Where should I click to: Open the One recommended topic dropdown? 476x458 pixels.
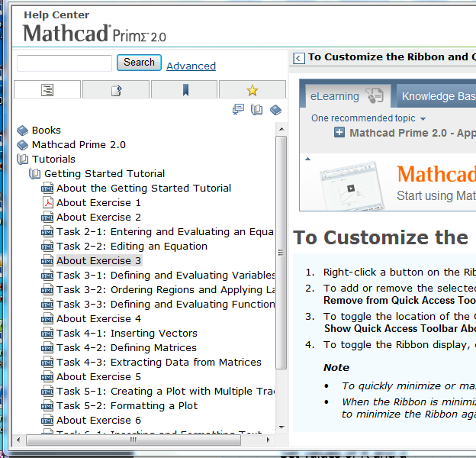click(368, 118)
